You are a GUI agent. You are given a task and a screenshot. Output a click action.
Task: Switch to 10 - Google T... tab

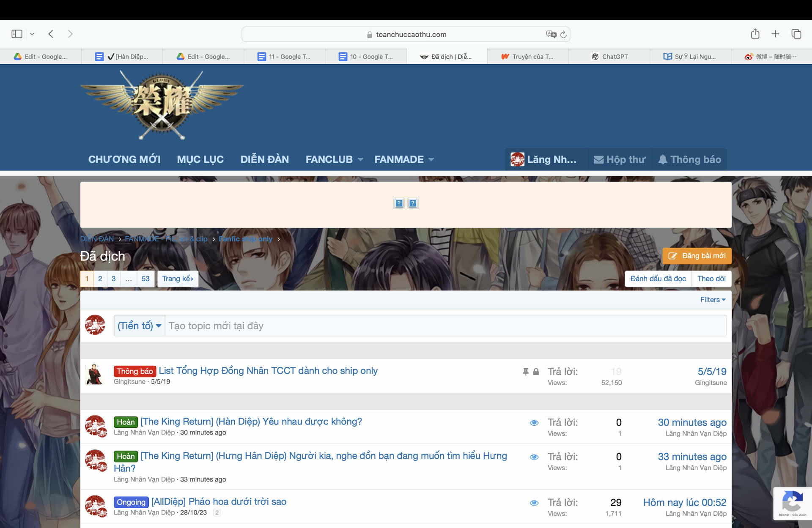click(x=366, y=57)
